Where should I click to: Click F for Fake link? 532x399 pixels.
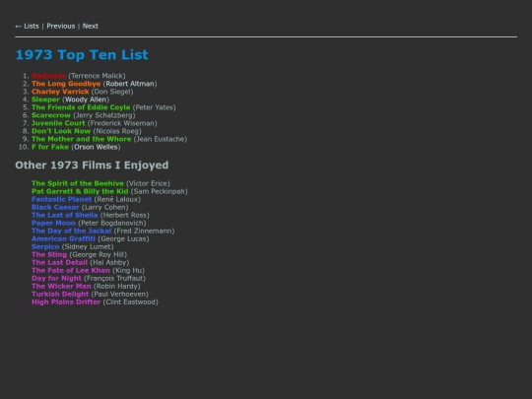tap(50, 147)
